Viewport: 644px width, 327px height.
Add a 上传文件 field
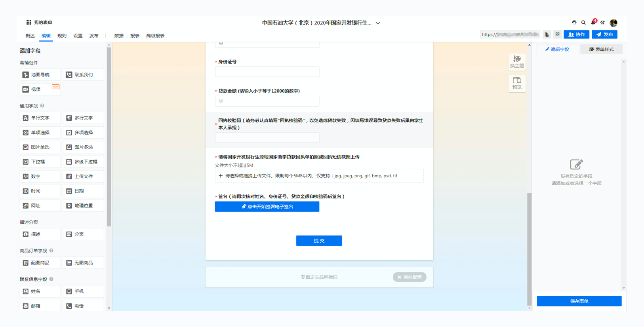pyautogui.click(x=84, y=177)
